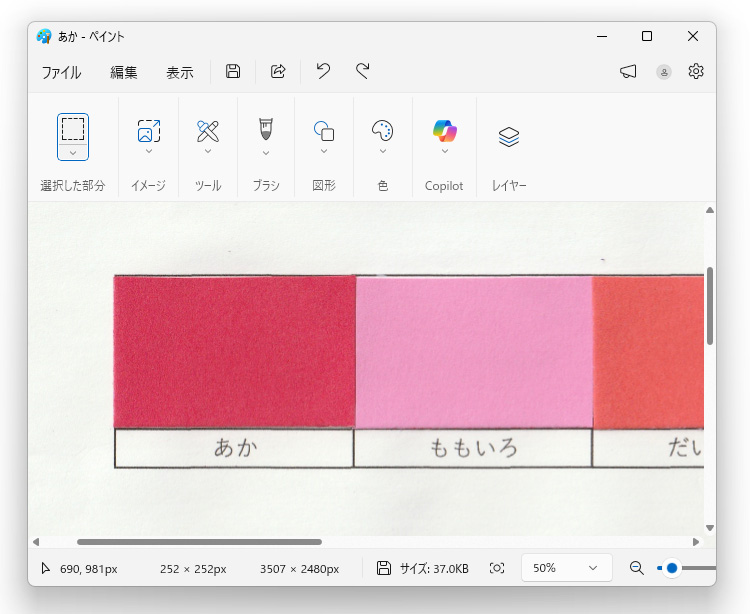The height and width of the screenshot is (614, 750).
Task: Launch the Copilot icon
Action: pos(444,130)
